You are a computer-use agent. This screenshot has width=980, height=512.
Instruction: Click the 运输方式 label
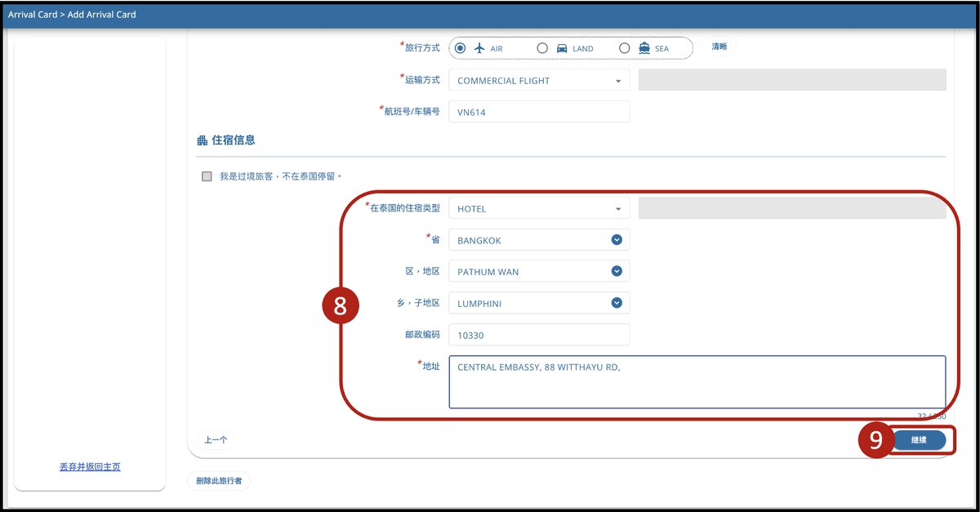point(421,79)
